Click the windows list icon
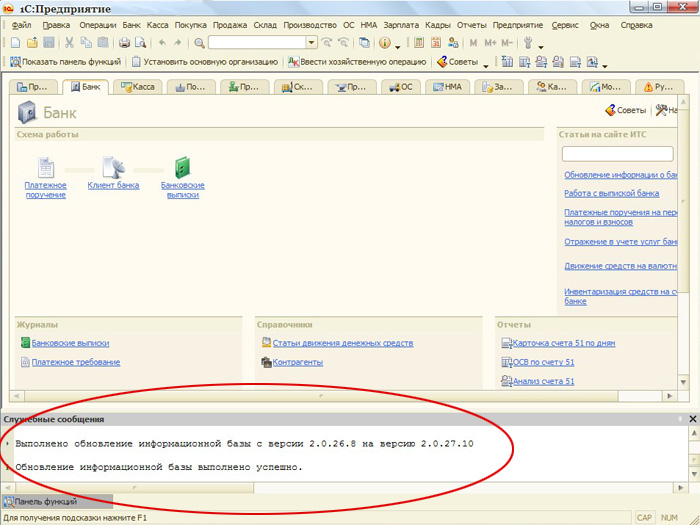Viewport: 700px width, 525px height. (364, 43)
